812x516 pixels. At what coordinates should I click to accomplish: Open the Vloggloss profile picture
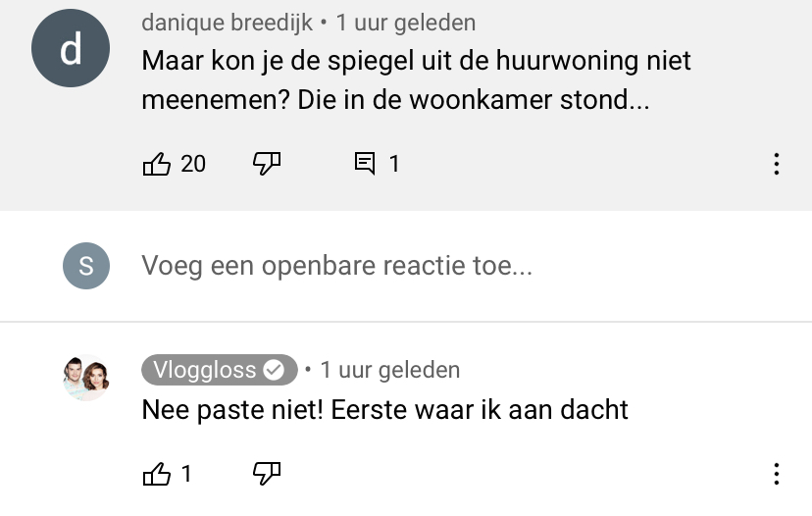pos(86,378)
